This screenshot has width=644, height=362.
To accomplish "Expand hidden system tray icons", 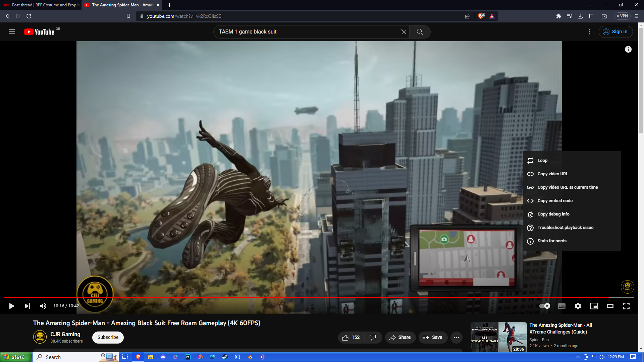I will (577, 357).
